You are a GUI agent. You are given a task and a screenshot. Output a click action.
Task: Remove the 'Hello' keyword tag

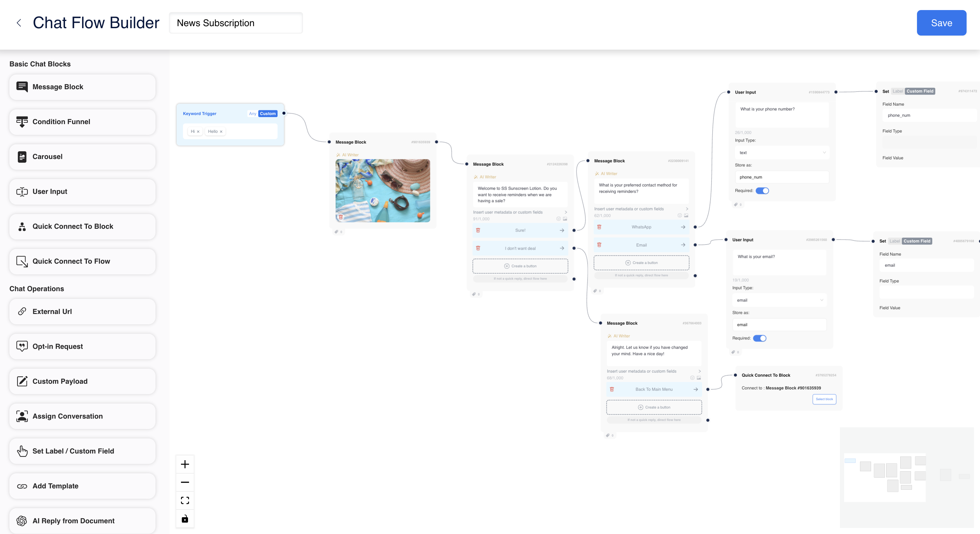pyautogui.click(x=221, y=132)
